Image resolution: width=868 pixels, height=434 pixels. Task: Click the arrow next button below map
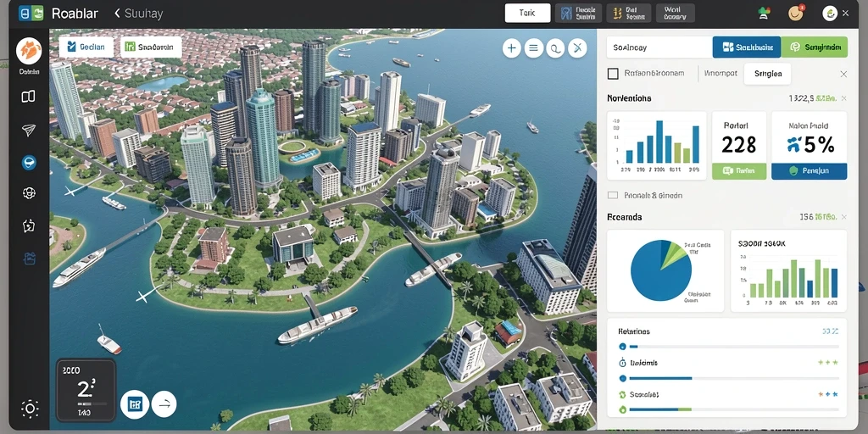[164, 404]
